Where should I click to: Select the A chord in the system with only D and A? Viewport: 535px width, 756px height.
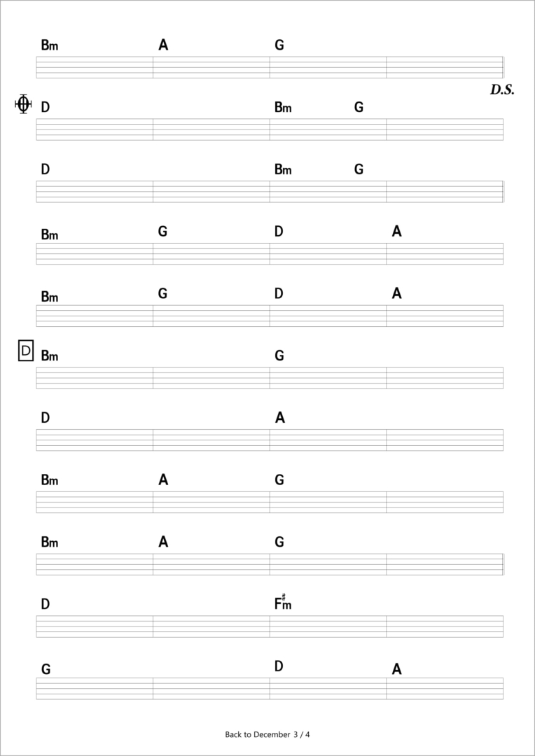click(x=280, y=418)
